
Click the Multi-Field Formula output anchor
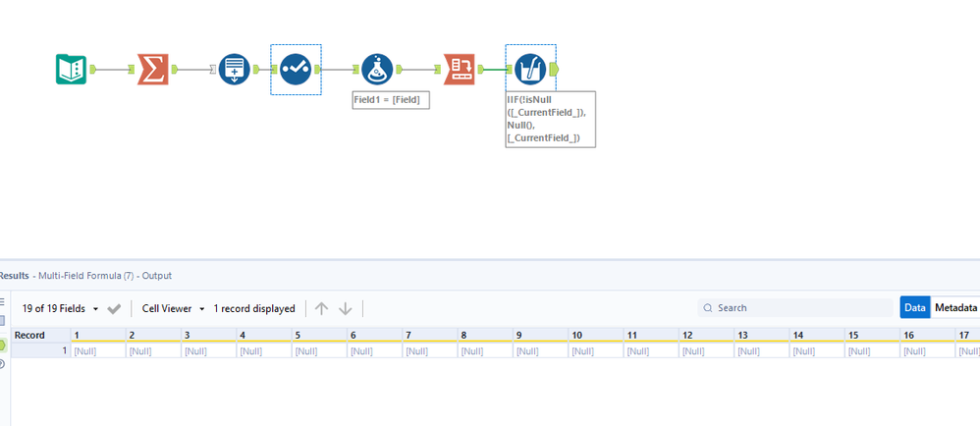tap(554, 70)
